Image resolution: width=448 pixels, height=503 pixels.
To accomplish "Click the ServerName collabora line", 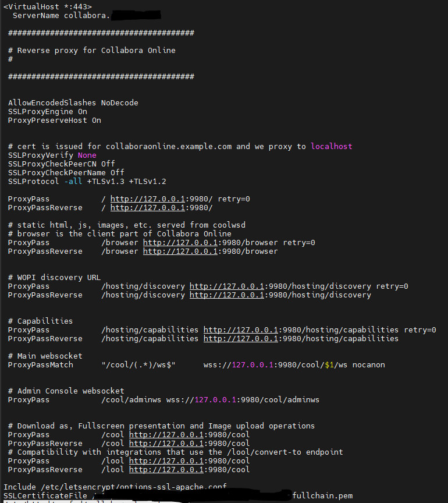I will (87, 15).
